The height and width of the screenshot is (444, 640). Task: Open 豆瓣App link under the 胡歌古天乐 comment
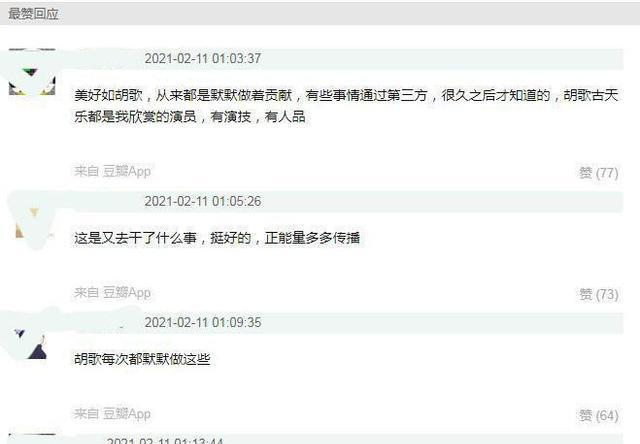pyautogui.click(x=127, y=171)
